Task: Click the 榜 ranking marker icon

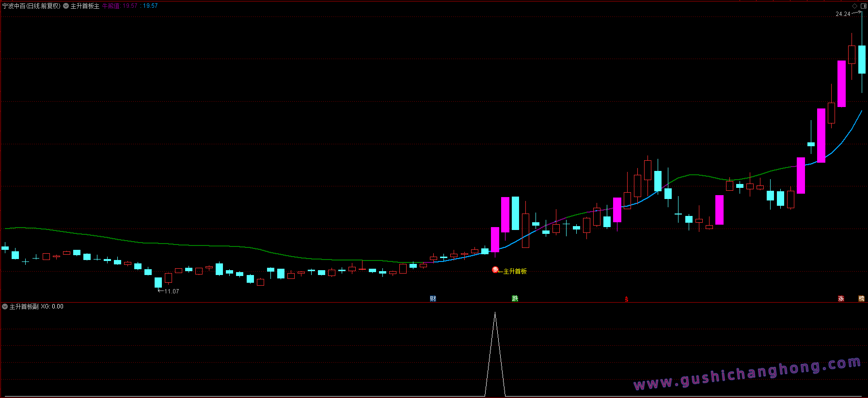Action: pyautogui.click(x=861, y=298)
